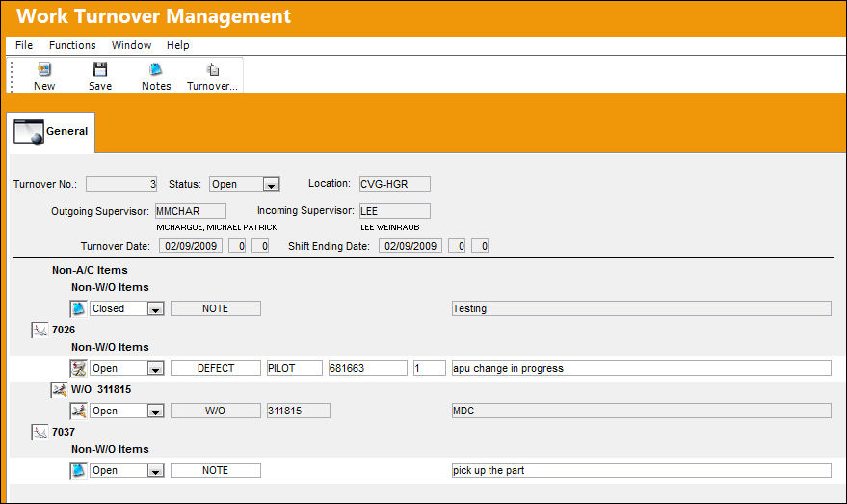Click the 7026 aircraft heading
The width and height of the screenshot is (847, 504).
coord(64,331)
